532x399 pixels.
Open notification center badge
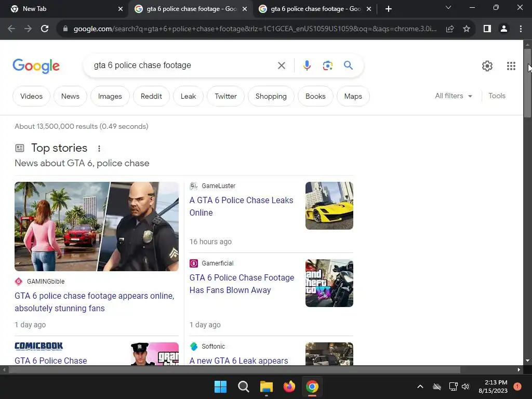[517, 387]
